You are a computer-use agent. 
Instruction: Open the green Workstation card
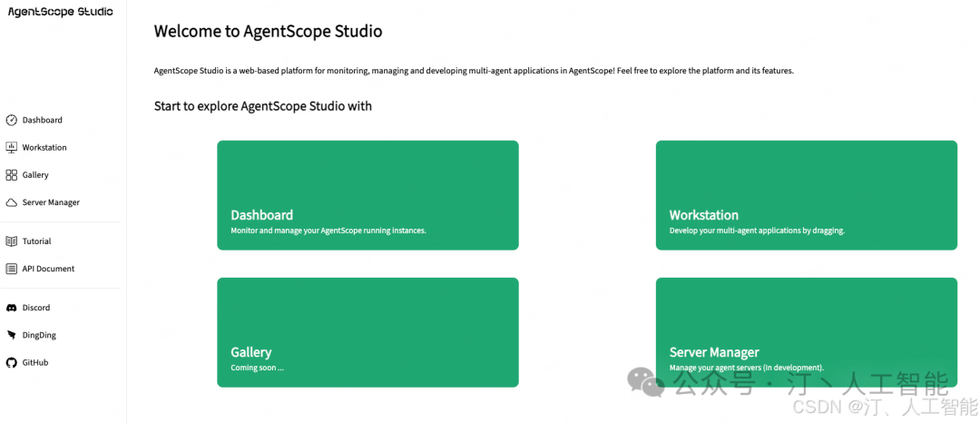(807, 195)
